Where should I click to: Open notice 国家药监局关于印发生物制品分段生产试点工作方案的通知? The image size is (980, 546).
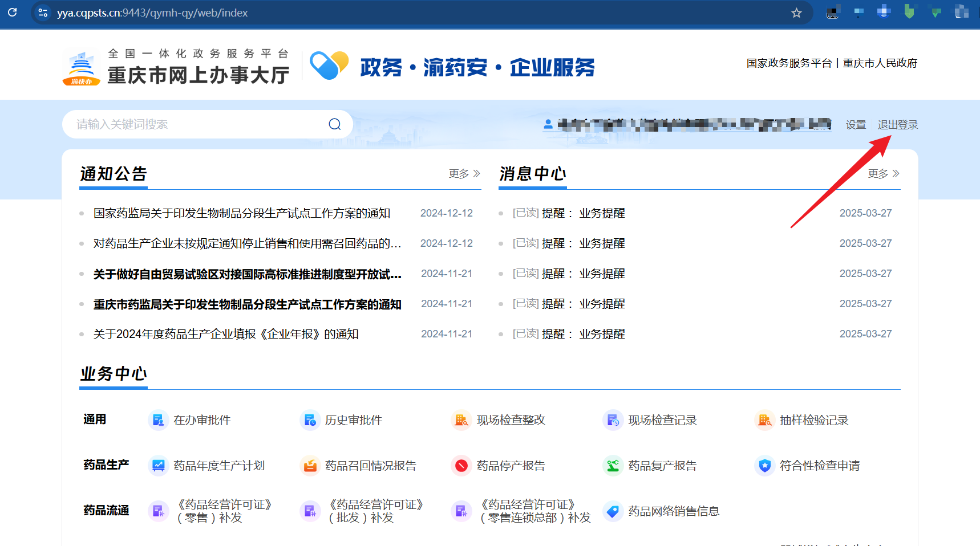click(x=242, y=213)
